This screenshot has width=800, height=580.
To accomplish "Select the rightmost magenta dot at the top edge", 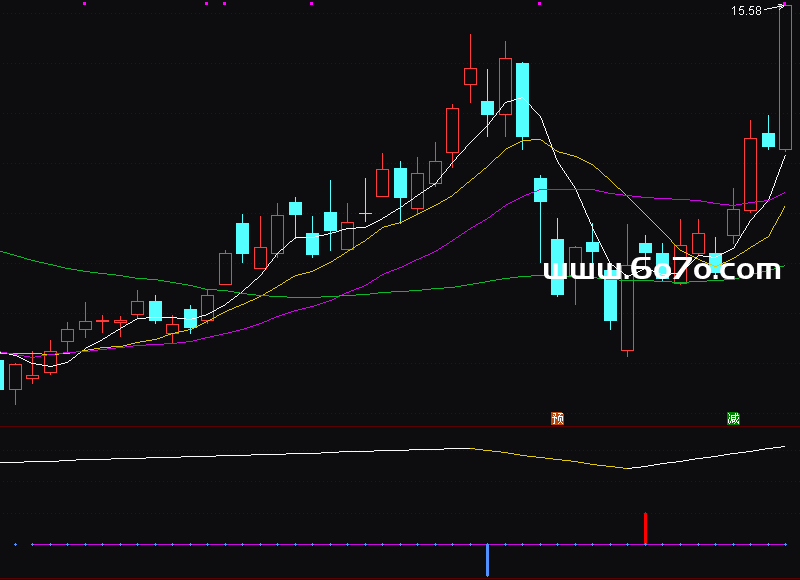I will tap(539, 4).
